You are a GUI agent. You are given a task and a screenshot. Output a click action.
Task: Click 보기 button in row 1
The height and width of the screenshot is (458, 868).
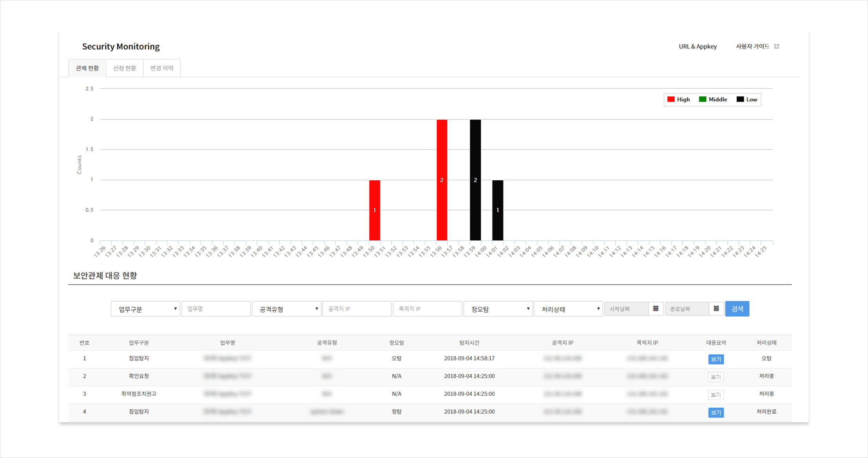[x=716, y=359]
